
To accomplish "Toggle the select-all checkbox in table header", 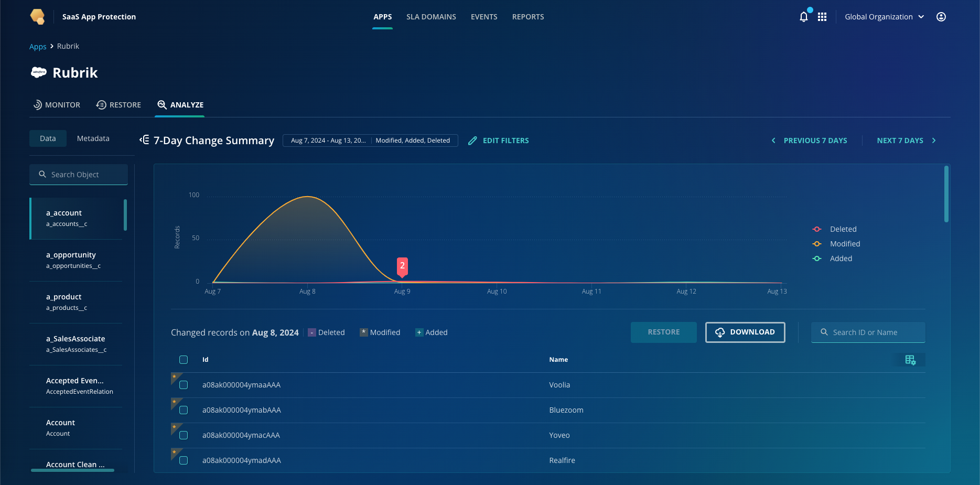I will tap(184, 360).
